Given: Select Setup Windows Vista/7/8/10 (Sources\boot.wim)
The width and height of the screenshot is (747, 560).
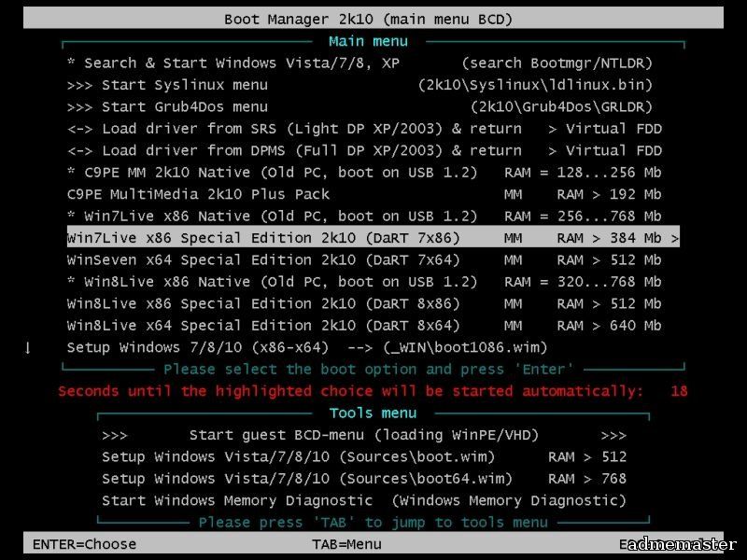Looking at the screenshot, I should 364,457.
